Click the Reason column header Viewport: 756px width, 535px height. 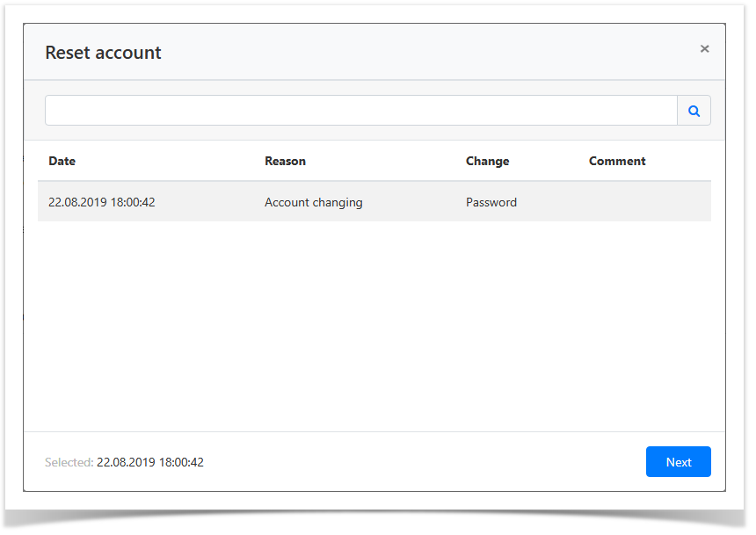(285, 161)
